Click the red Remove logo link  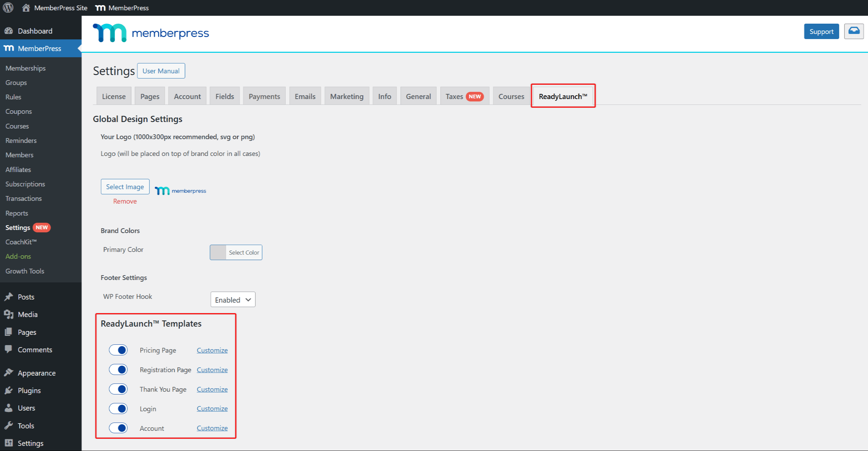tap(125, 201)
